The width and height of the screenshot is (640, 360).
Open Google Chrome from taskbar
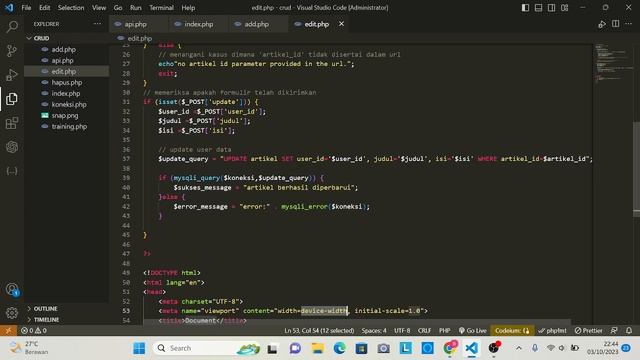(x=450, y=348)
